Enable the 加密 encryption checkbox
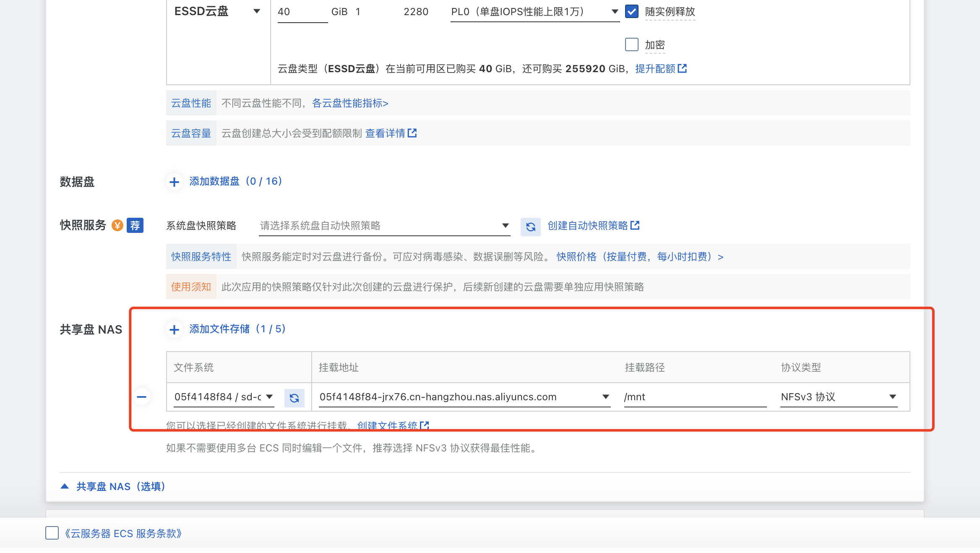 (x=632, y=44)
